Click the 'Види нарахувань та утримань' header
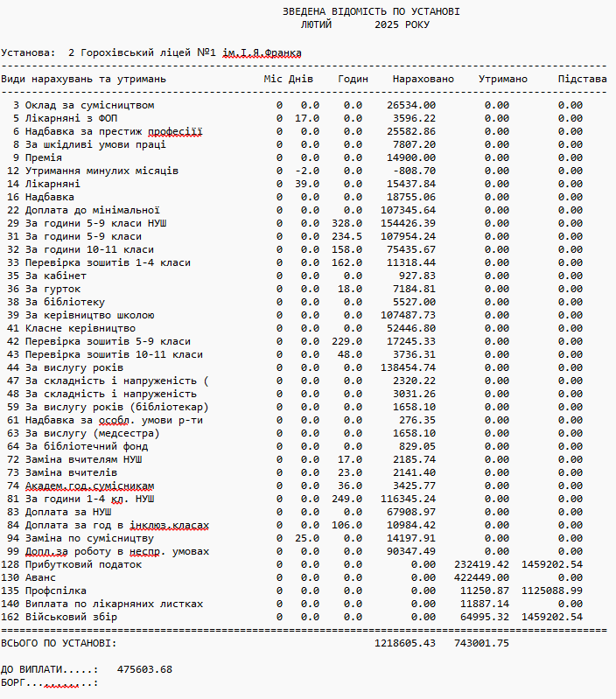This screenshot has width=616, height=699. 84,80
